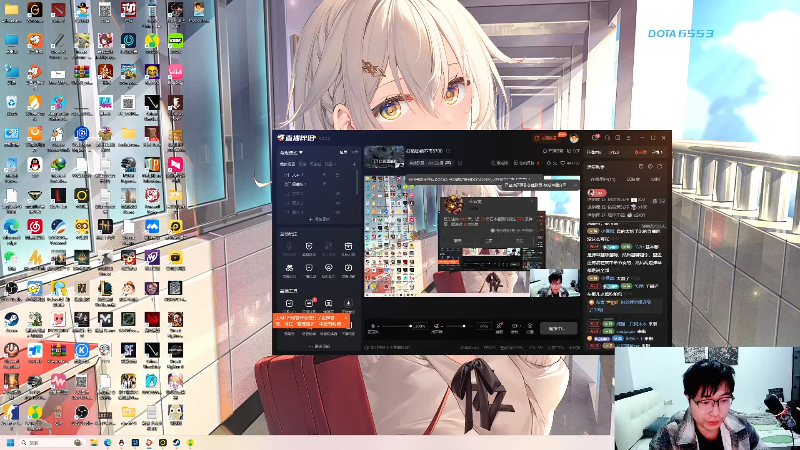Open the third icon under live tools section
800x450 pixels.
[x=329, y=306]
